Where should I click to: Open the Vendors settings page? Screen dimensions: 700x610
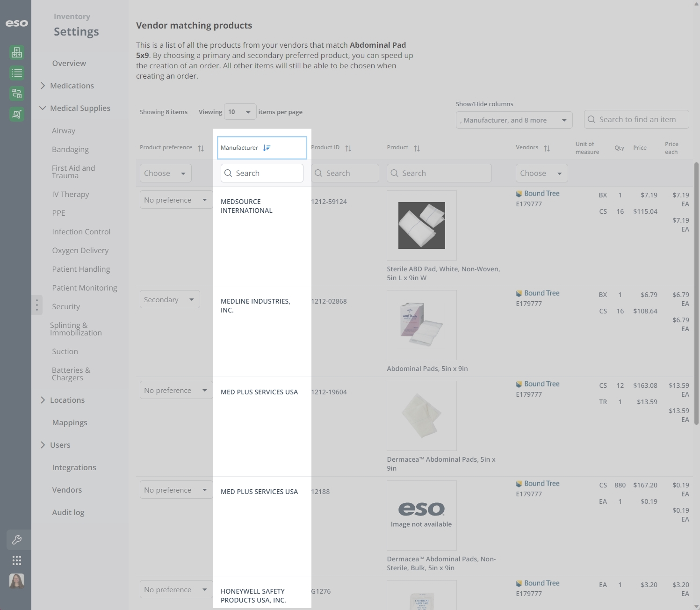(x=67, y=490)
